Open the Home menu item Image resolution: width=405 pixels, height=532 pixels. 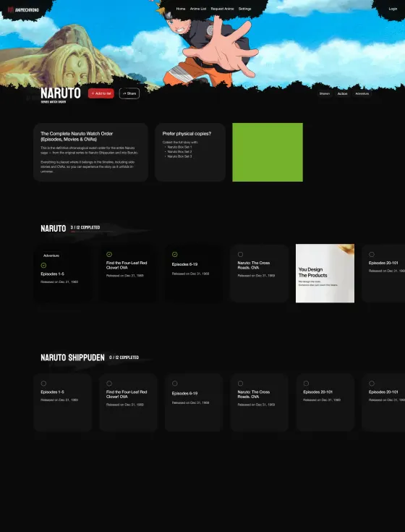pos(181,9)
